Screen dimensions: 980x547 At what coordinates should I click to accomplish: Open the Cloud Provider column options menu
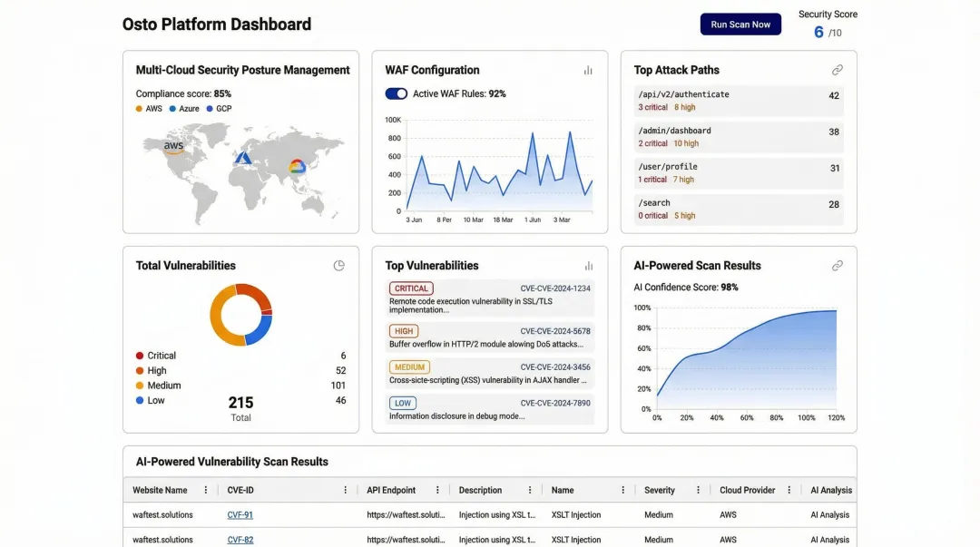788,489
